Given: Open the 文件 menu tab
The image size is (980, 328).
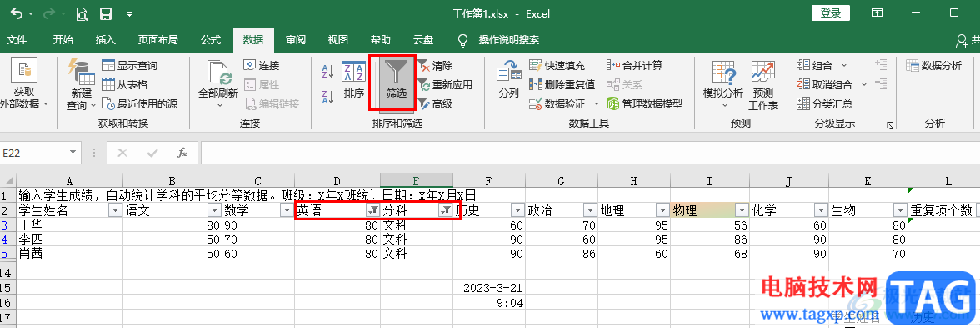Looking at the screenshot, I should click(x=17, y=40).
